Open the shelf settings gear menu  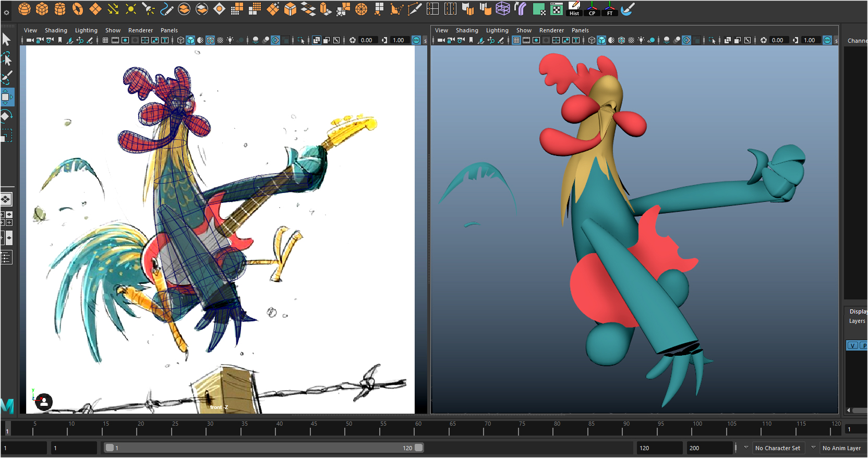point(6,13)
